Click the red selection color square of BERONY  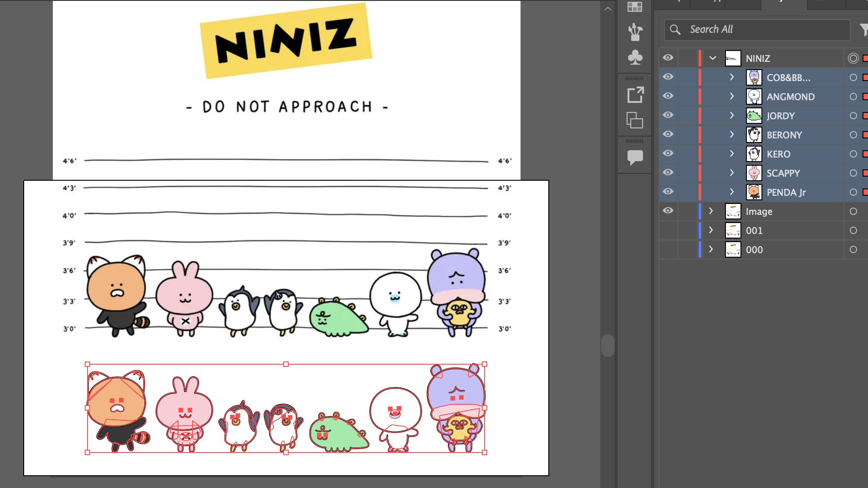(x=865, y=135)
